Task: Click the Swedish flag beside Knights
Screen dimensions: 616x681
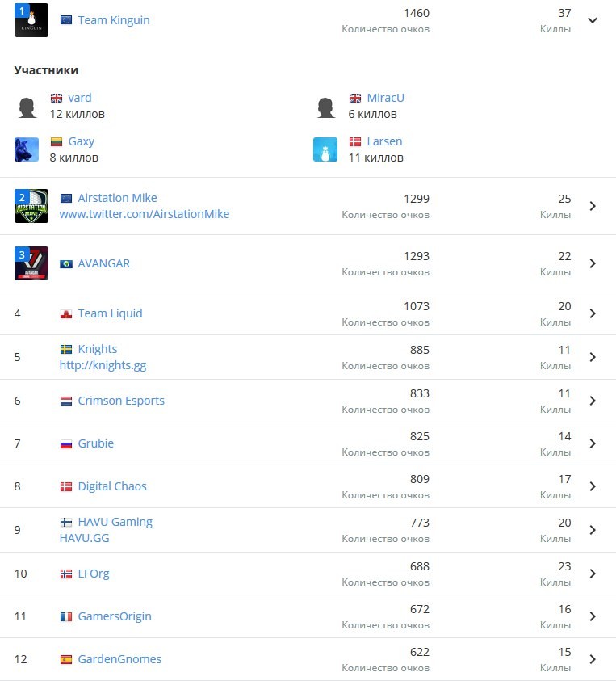Action: [66, 349]
